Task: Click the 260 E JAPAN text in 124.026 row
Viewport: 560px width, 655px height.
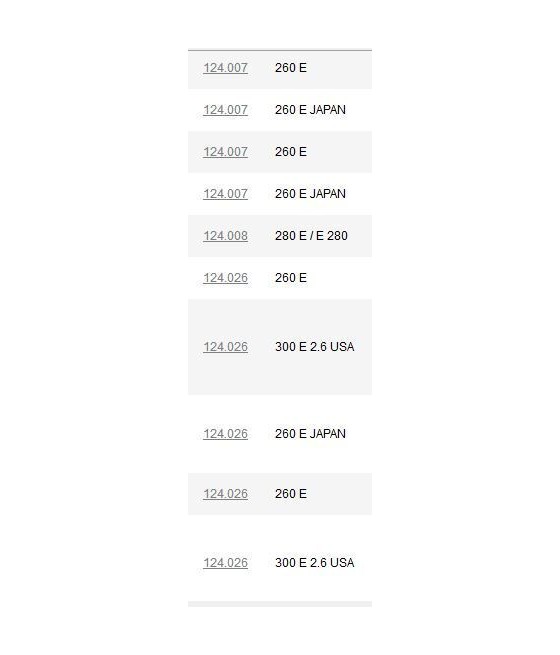Action: point(310,434)
